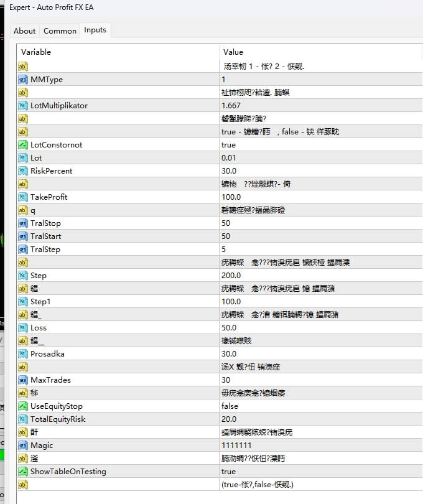Image resolution: width=423 pixels, height=504 pixels.
Task: Select the Magic variable name
Action: (x=42, y=445)
